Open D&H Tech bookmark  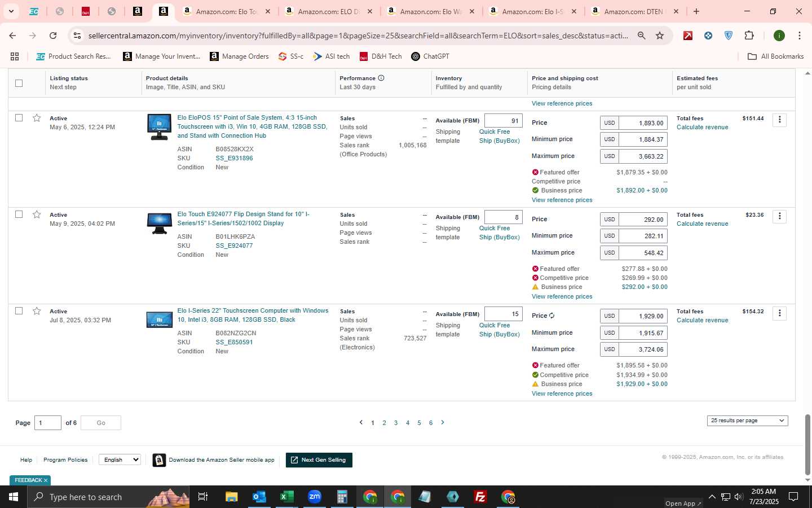pos(381,56)
